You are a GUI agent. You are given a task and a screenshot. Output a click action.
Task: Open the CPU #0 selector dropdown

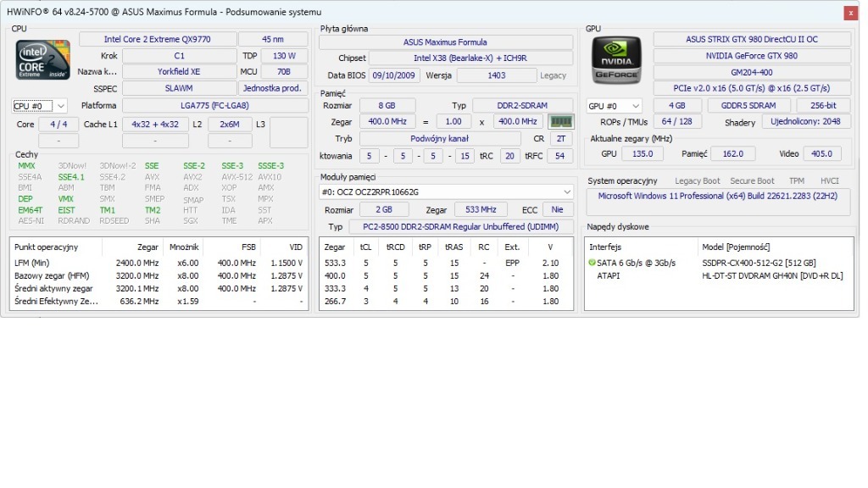coord(39,106)
